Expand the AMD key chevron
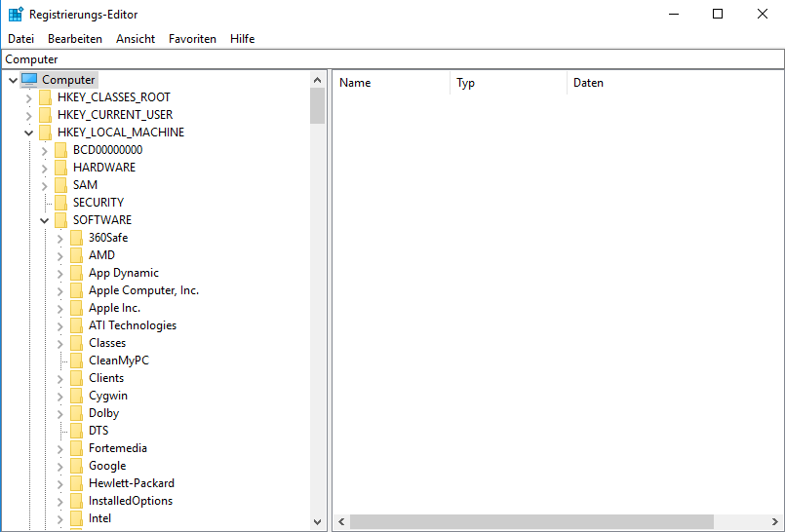This screenshot has height=532, width=785. coord(59,255)
